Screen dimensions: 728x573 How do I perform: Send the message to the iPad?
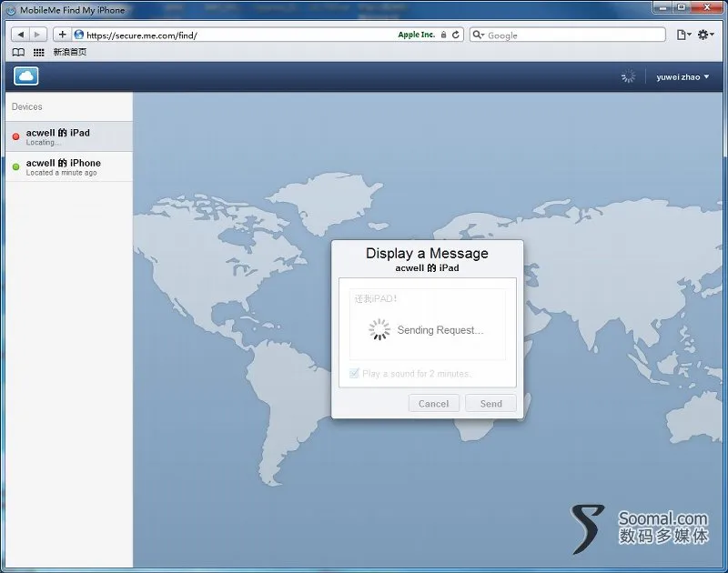pyautogui.click(x=490, y=403)
